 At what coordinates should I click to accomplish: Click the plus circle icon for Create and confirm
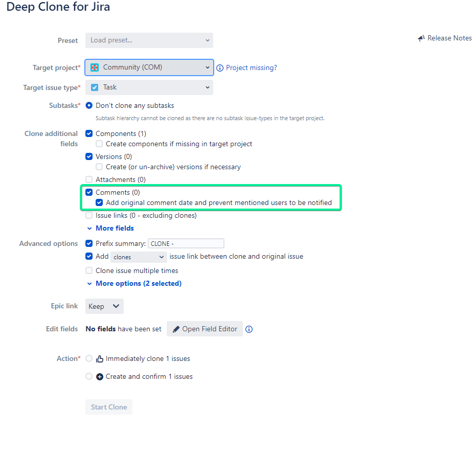point(100,377)
